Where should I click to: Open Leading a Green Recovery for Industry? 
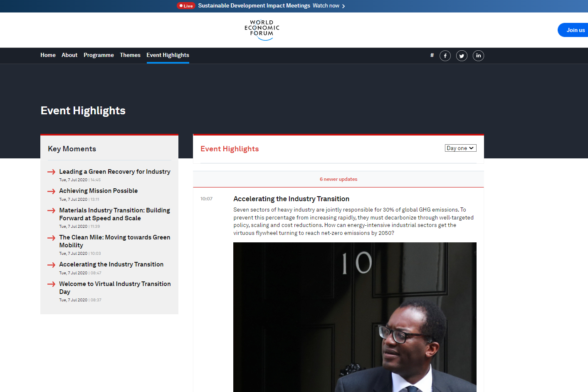tap(115, 172)
